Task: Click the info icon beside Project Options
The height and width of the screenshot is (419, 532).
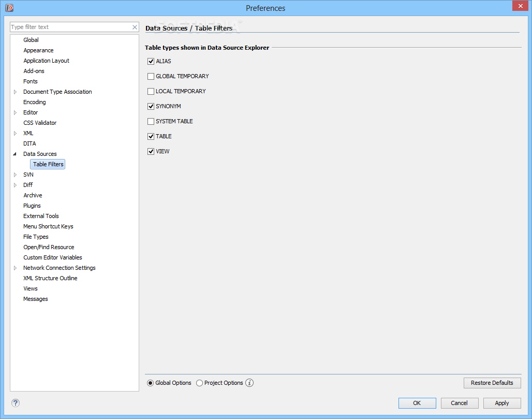Action: 249,383
